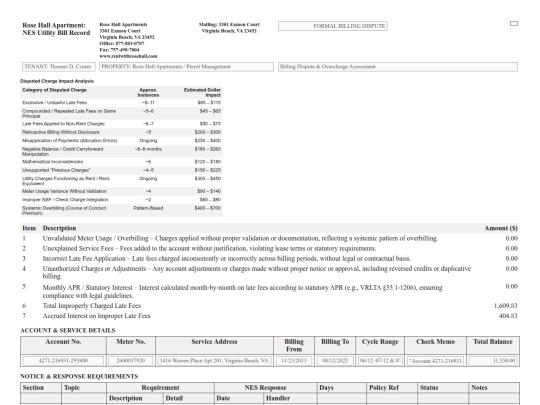The image size is (540, 405).
Task: Click the 'Description' column header of the items table
Action: click(x=59, y=228)
